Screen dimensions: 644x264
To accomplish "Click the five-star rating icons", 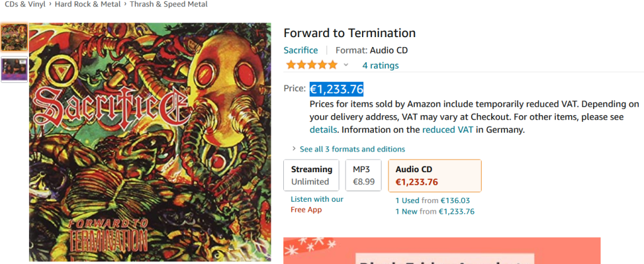I will 311,65.
